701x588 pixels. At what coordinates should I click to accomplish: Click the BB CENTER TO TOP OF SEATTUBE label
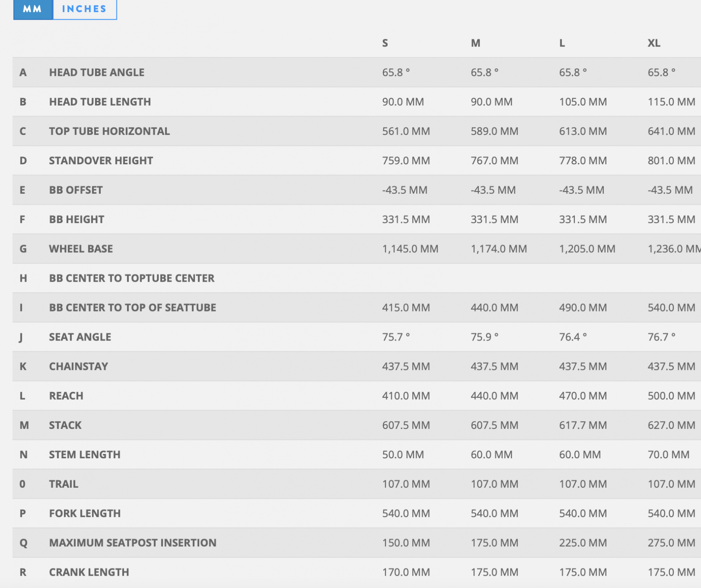point(133,307)
